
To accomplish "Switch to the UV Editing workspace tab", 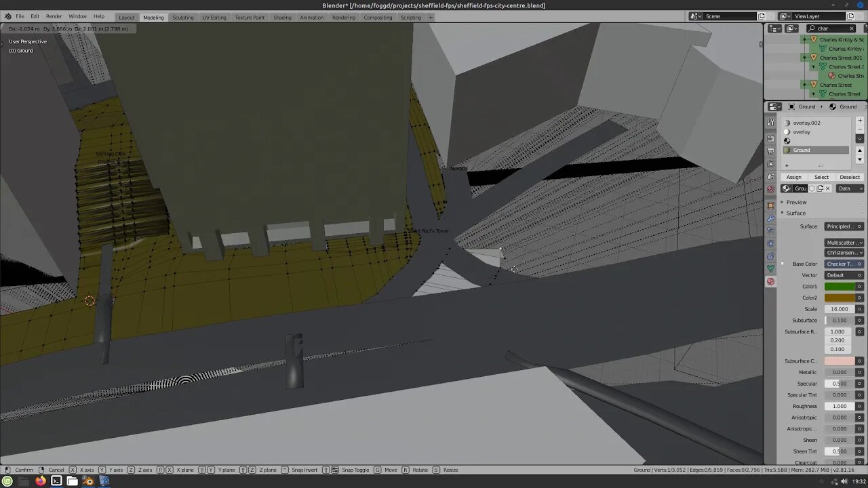I will [x=214, y=17].
